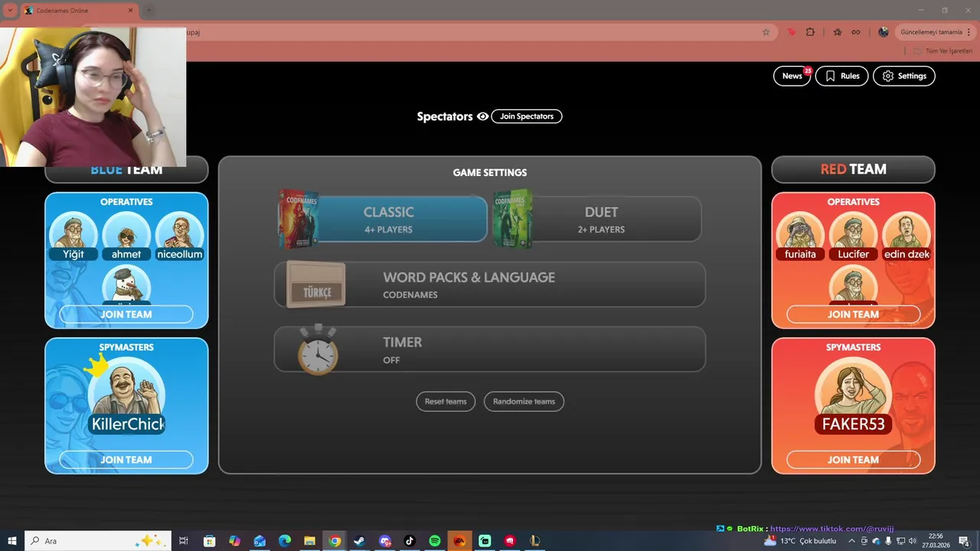The image size is (980, 551).
Task: Toggle the Spectators eye icon
Action: [x=482, y=116]
